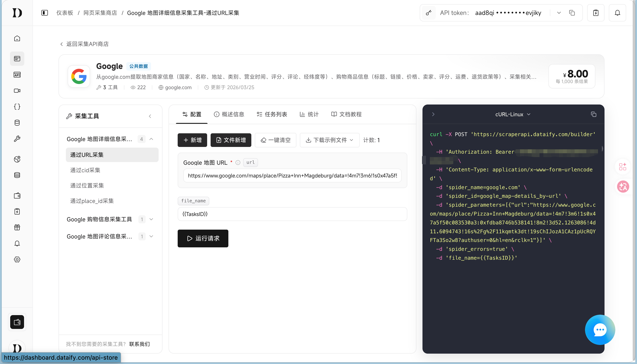Open the API token dropdown chevron

click(559, 13)
